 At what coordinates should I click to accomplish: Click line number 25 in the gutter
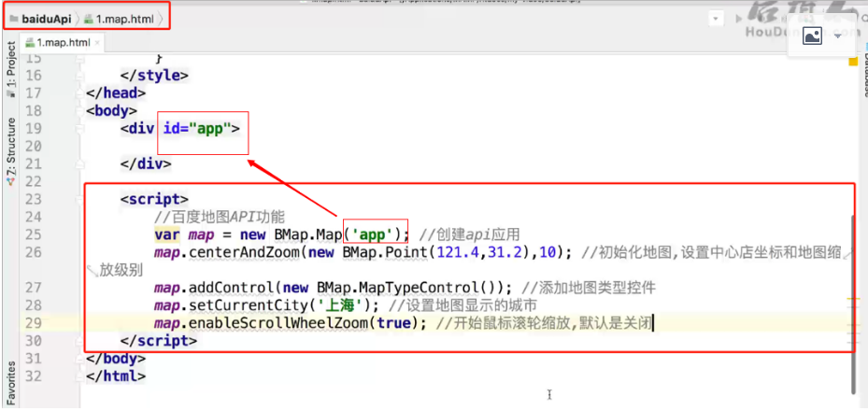coord(34,234)
